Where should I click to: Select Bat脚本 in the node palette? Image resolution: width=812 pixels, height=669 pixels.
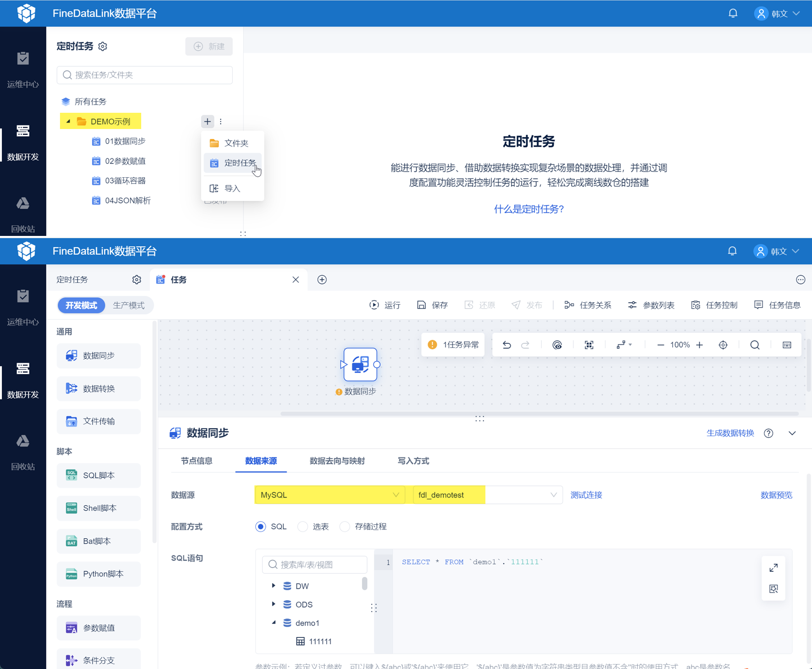coord(99,541)
